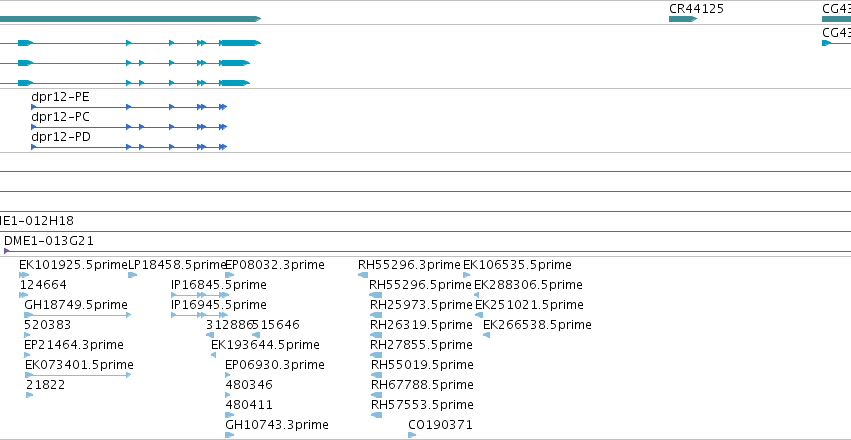
Task: Click the IP16845.5prime EST glyph
Action: (199, 295)
